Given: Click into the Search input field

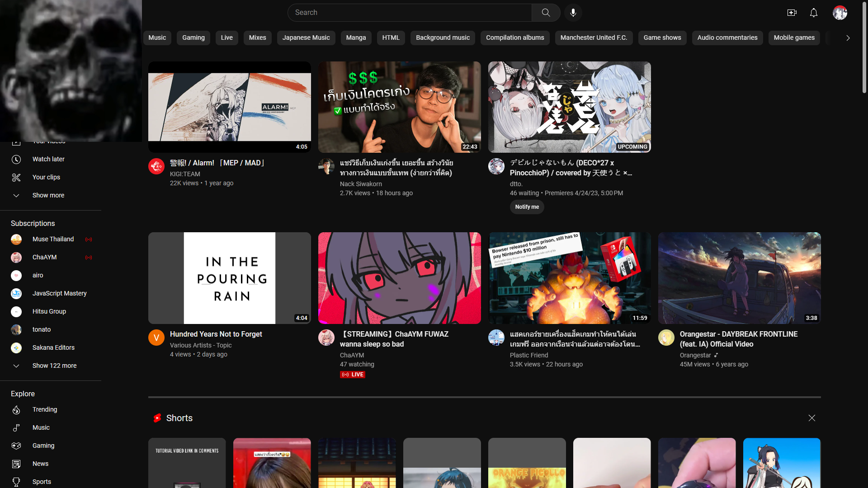Looking at the screenshot, I should click(x=409, y=13).
